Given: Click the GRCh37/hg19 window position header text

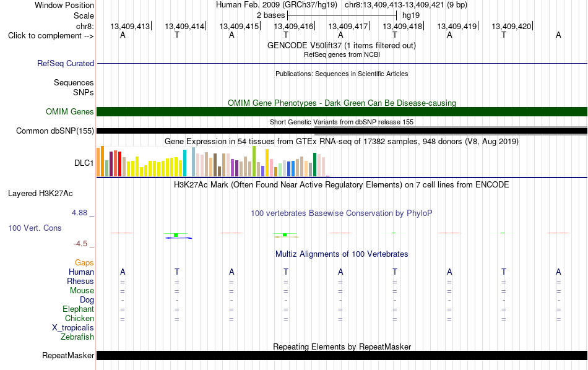Looking at the screenshot, I should click(x=342, y=5).
